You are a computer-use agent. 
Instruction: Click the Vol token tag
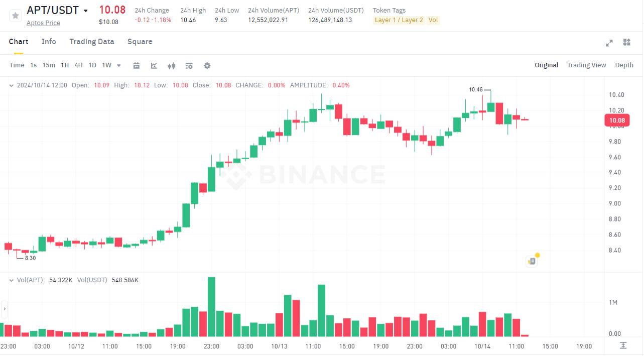[x=433, y=20]
